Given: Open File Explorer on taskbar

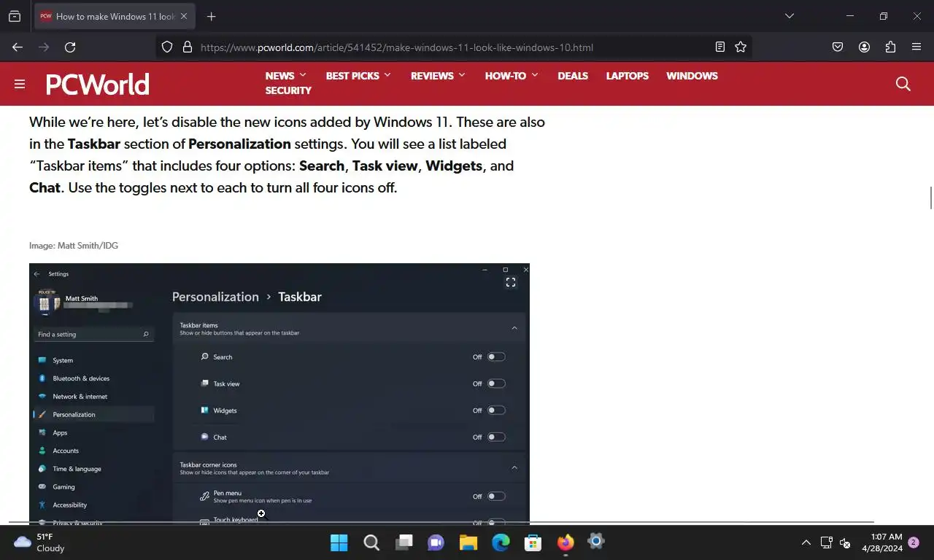Looking at the screenshot, I should tap(468, 542).
